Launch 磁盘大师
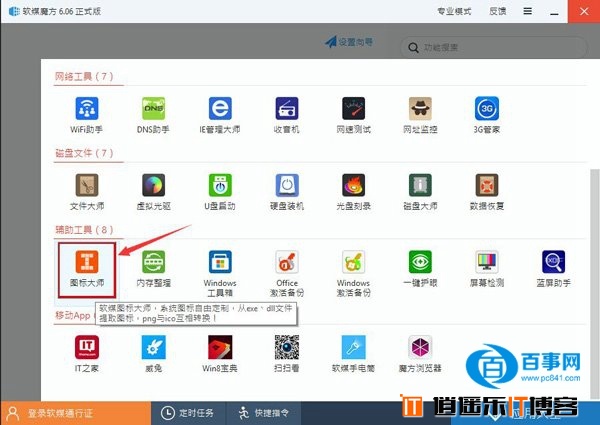 tap(420, 192)
